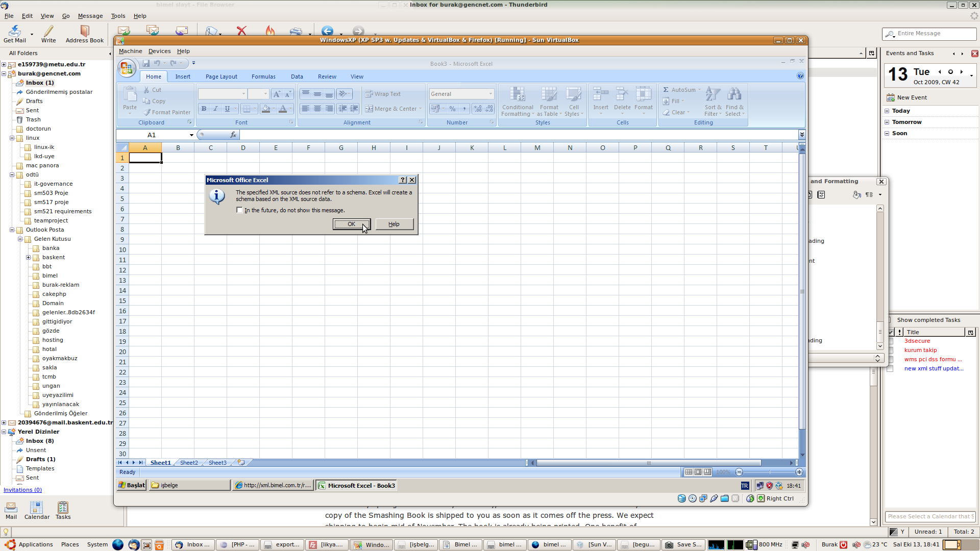Screen dimensions: 980x551
Task: Switch to the Sheet2 worksheet tab
Action: click(189, 463)
